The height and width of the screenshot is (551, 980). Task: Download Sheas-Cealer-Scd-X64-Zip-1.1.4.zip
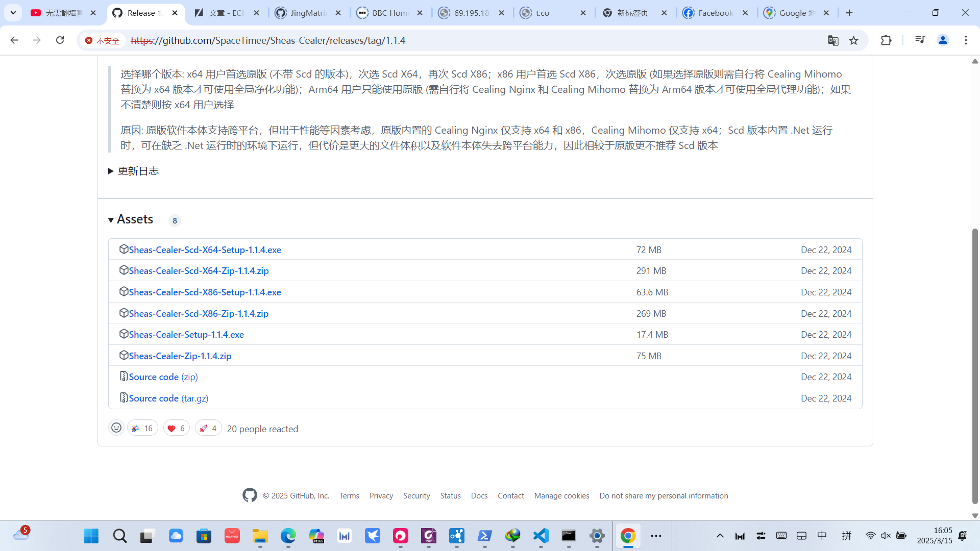click(x=199, y=270)
